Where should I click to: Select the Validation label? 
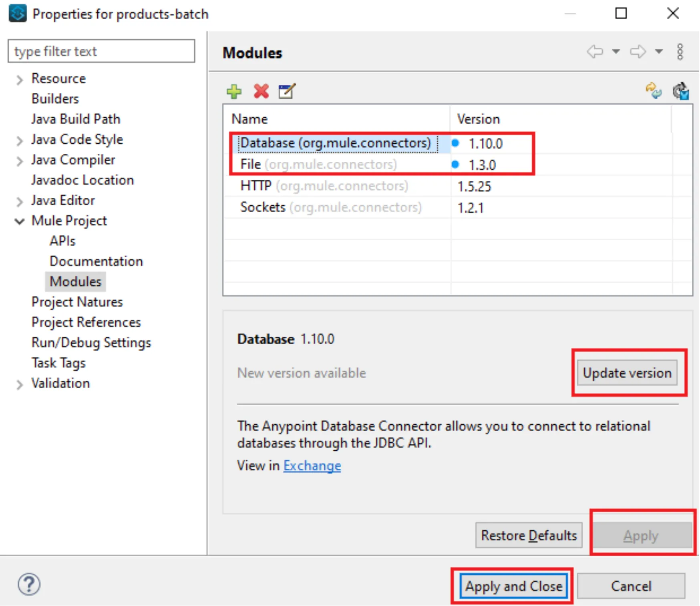click(60, 383)
